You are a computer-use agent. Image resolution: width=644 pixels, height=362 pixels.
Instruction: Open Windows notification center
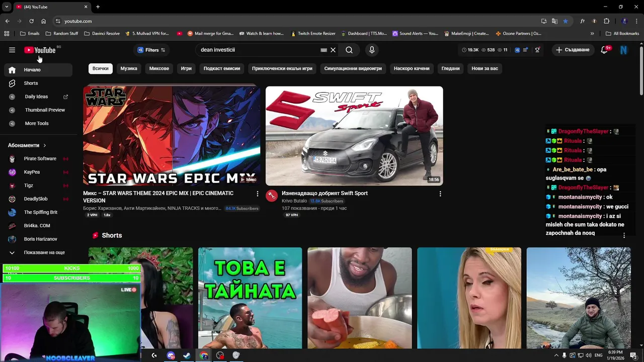(x=633, y=355)
